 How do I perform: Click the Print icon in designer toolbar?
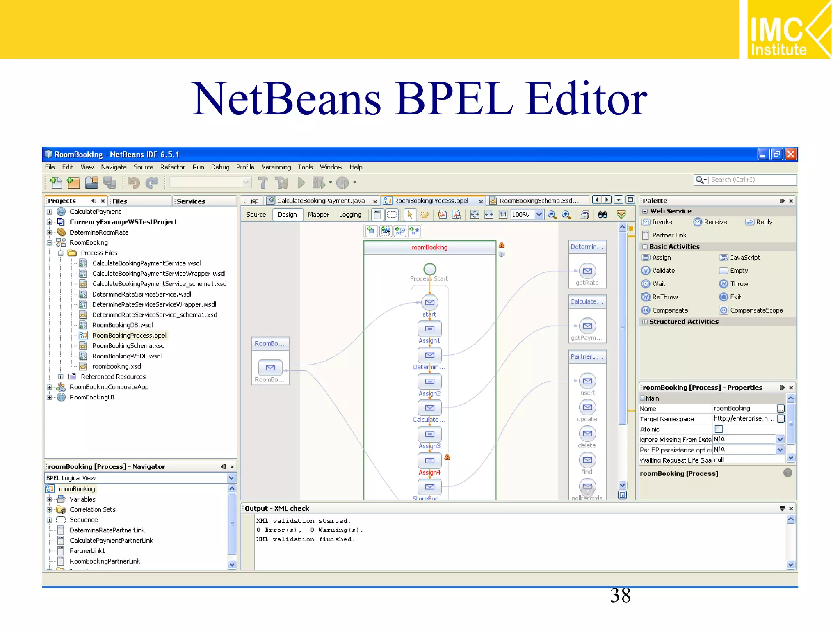point(584,215)
